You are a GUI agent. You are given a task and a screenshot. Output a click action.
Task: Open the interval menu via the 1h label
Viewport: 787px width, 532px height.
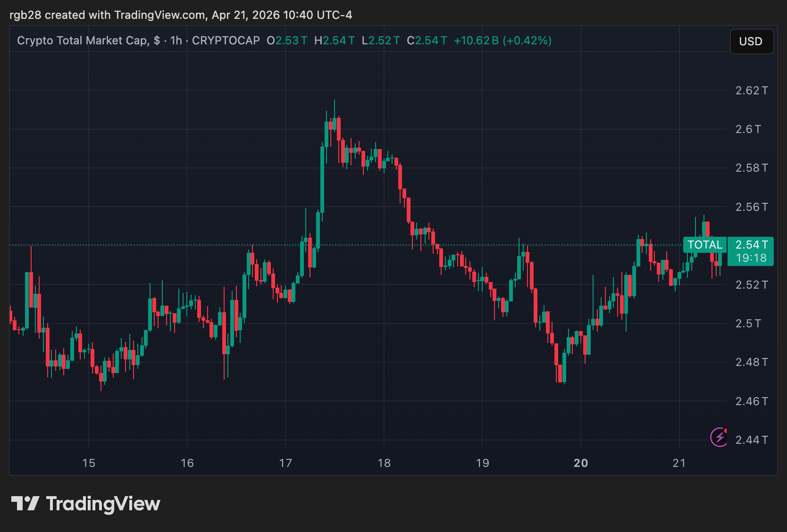[x=175, y=41]
